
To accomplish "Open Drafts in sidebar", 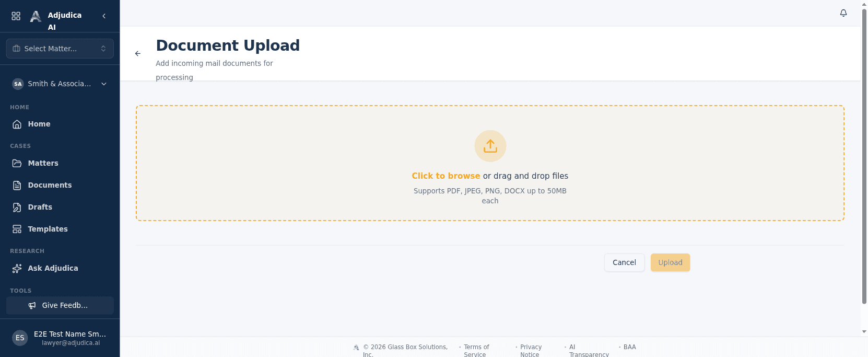I will pos(60,207).
